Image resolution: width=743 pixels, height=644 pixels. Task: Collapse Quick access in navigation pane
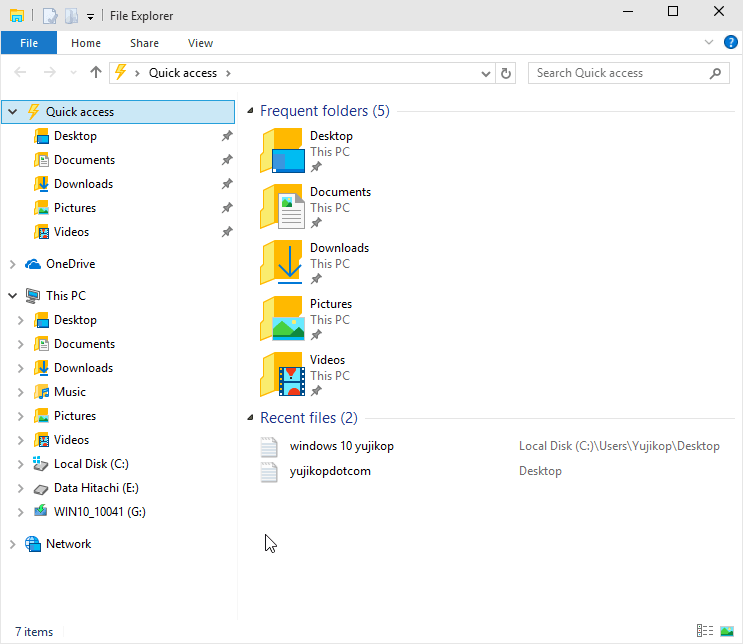[x=13, y=112]
